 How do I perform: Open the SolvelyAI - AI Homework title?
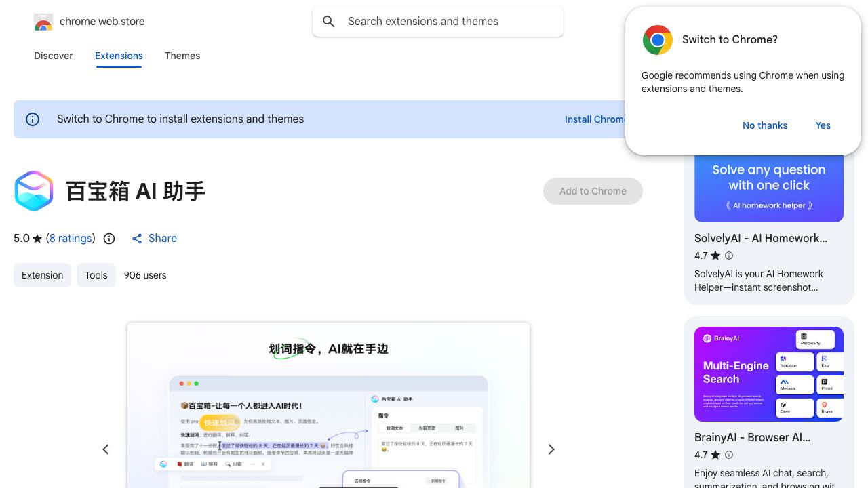[761, 239]
